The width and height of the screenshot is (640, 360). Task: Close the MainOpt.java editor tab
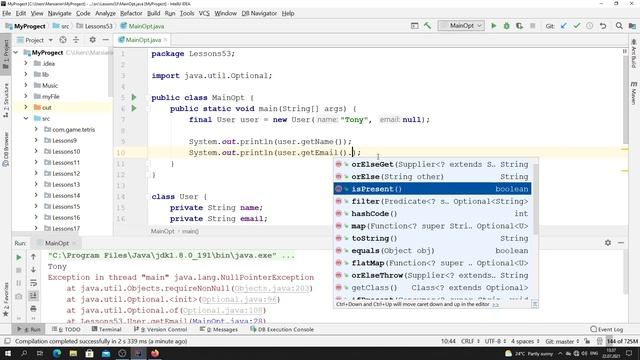[165, 40]
